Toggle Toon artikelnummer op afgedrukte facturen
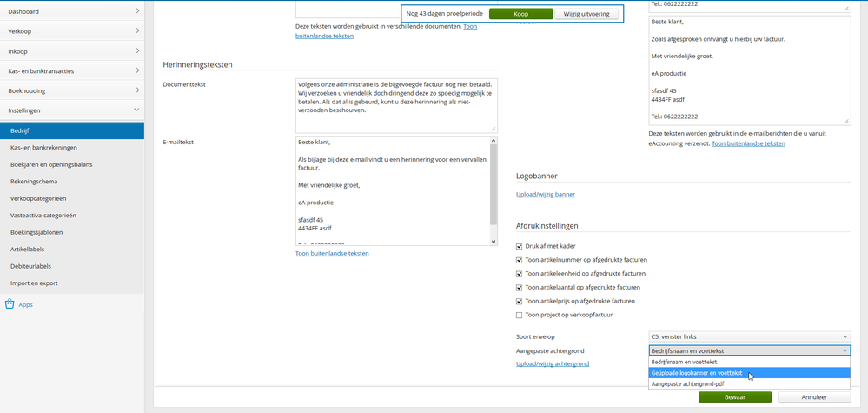The image size is (868, 413). pos(520,260)
